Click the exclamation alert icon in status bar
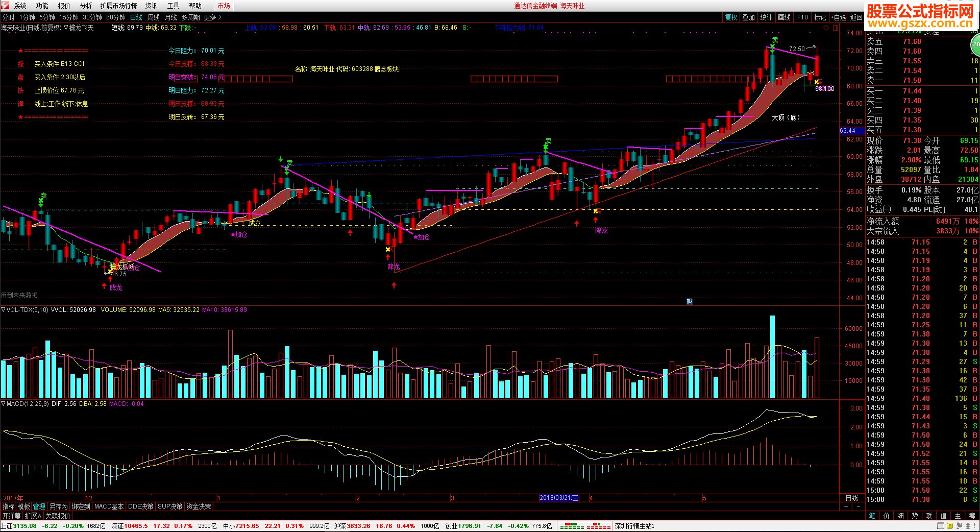 click(x=975, y=526)
